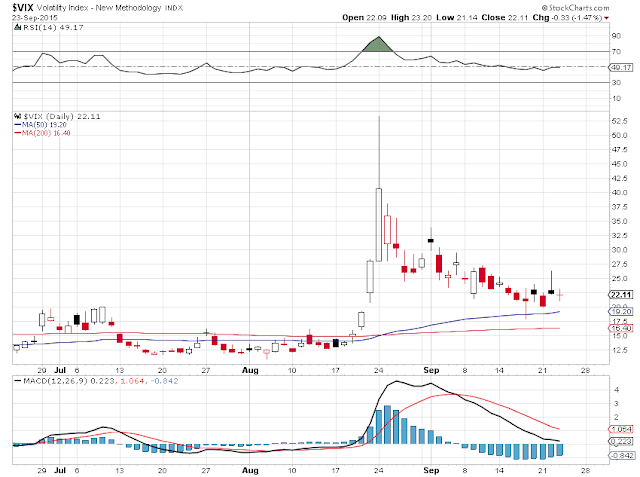Viewport: 640px width, 477px height.
Task: Click the 12.5 price axis label
Action: 619,350
